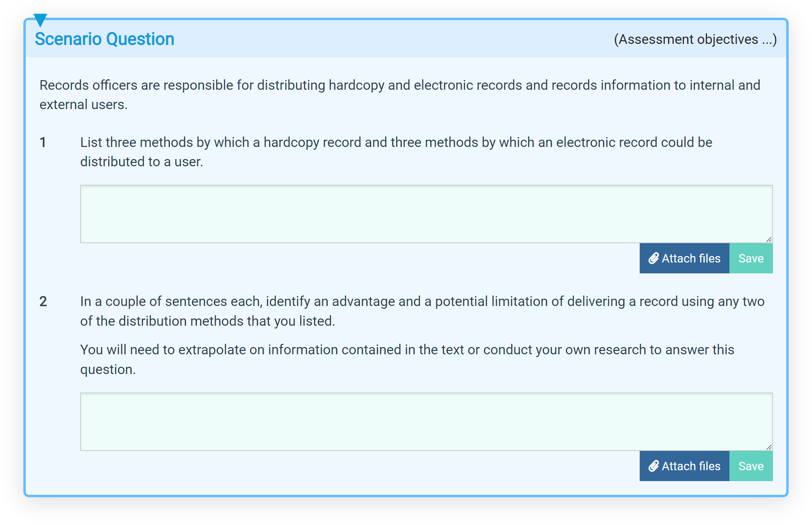Click the number 2 question label

coord(44,301)
